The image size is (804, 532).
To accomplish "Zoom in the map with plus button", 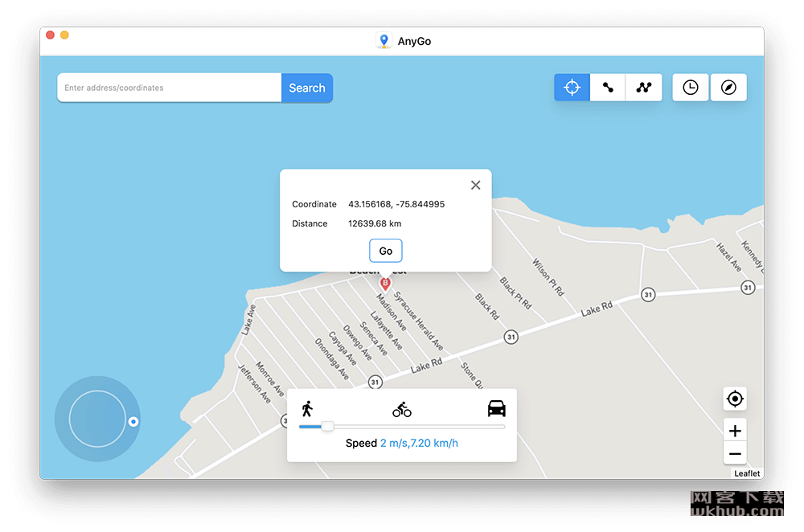I will (735, 431).
